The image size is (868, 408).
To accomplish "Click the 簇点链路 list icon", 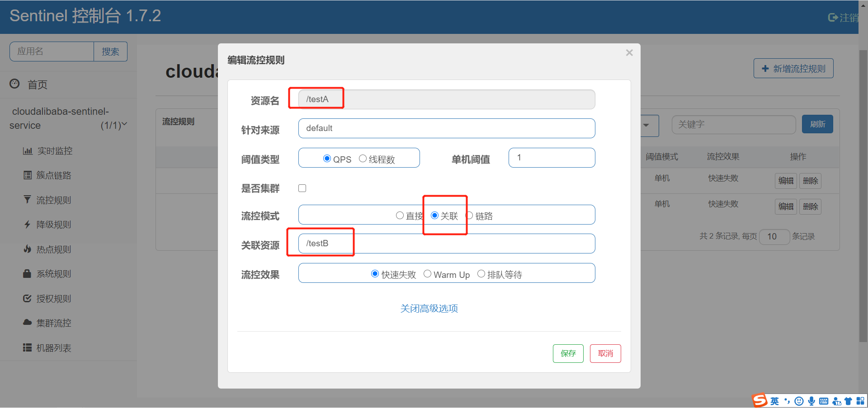I will click(28, 175).
